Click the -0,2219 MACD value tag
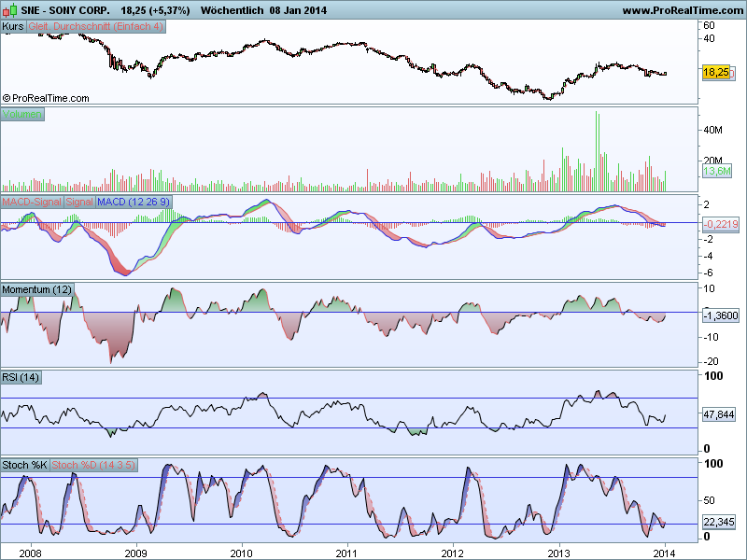Viewport: 747px width, 560px height. (721, 224)
